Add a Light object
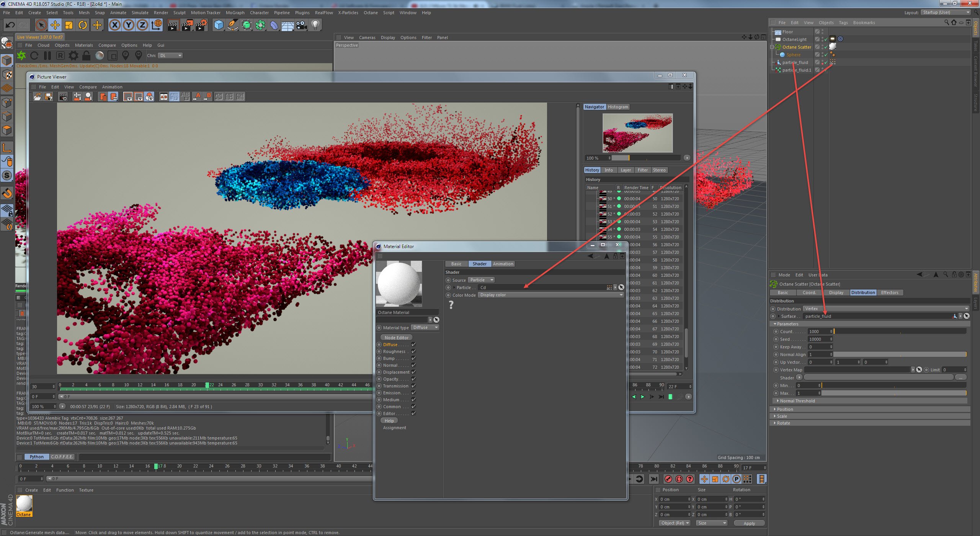 [315, 25]
